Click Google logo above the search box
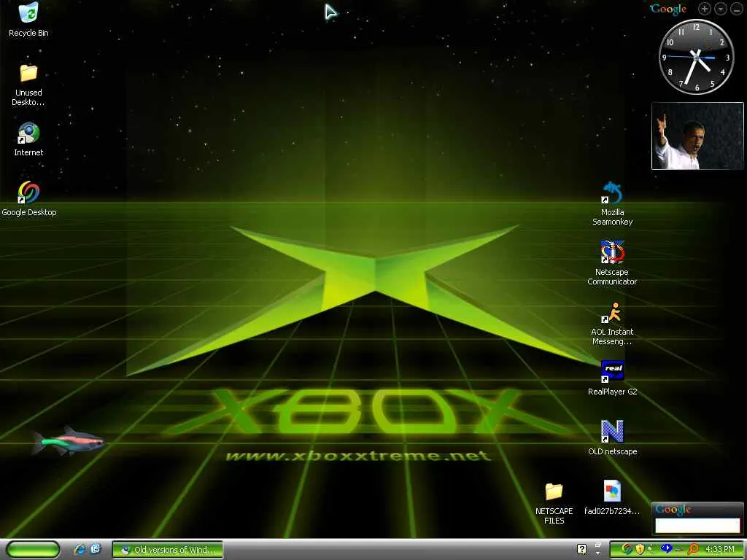 coord(673,510)
